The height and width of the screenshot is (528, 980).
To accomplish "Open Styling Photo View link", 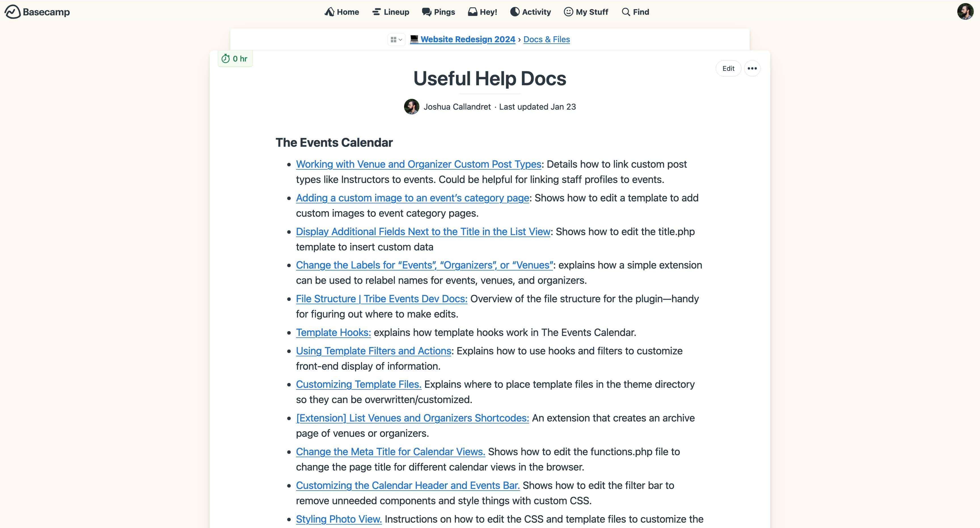I will coord(339,519).
